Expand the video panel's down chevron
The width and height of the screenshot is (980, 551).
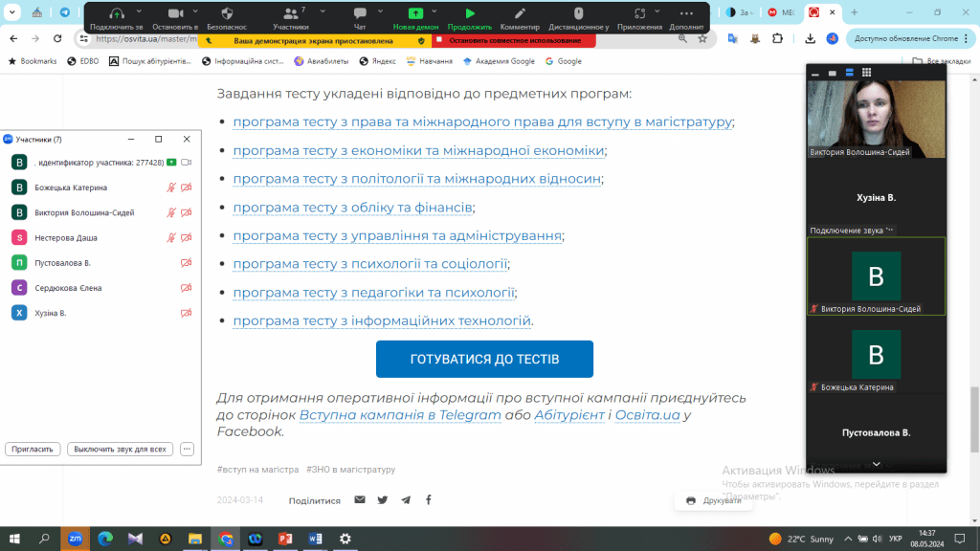[x=876, y=464]
